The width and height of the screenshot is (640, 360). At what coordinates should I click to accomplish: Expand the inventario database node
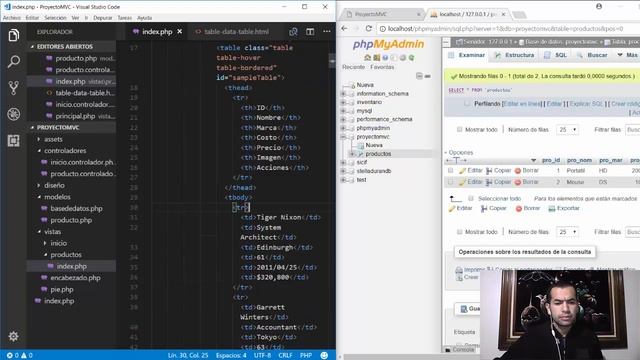click(x=343, y=102)
